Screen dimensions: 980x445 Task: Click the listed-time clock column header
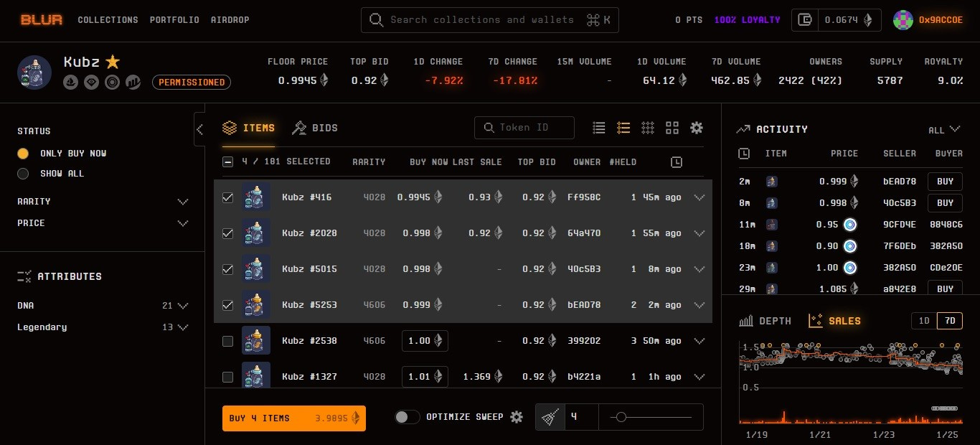[x=677, y=162]
